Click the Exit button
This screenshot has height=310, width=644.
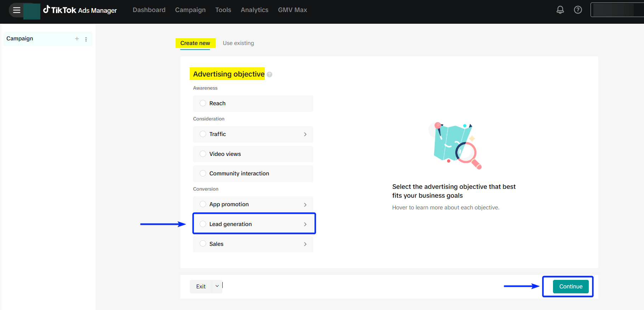[x=201, y=286]
